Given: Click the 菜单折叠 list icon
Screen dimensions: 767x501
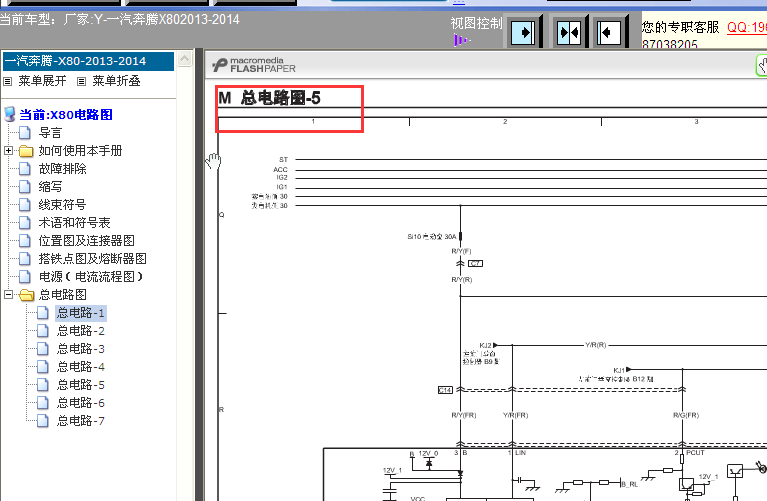Looking at the screenshot, I should [x=82, y=81].
